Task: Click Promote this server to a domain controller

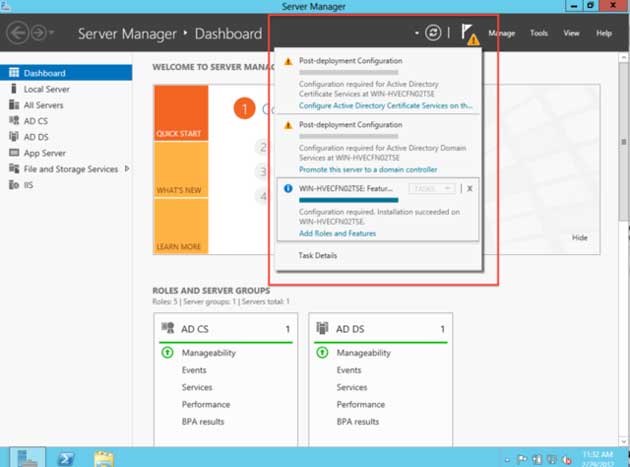Action: pos(368,170)
